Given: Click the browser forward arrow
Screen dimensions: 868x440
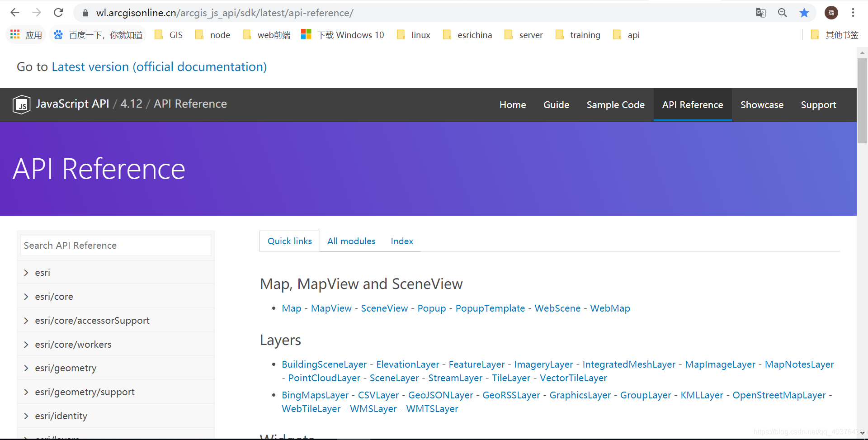Looking at the screenshot, I should pos(37,13).
